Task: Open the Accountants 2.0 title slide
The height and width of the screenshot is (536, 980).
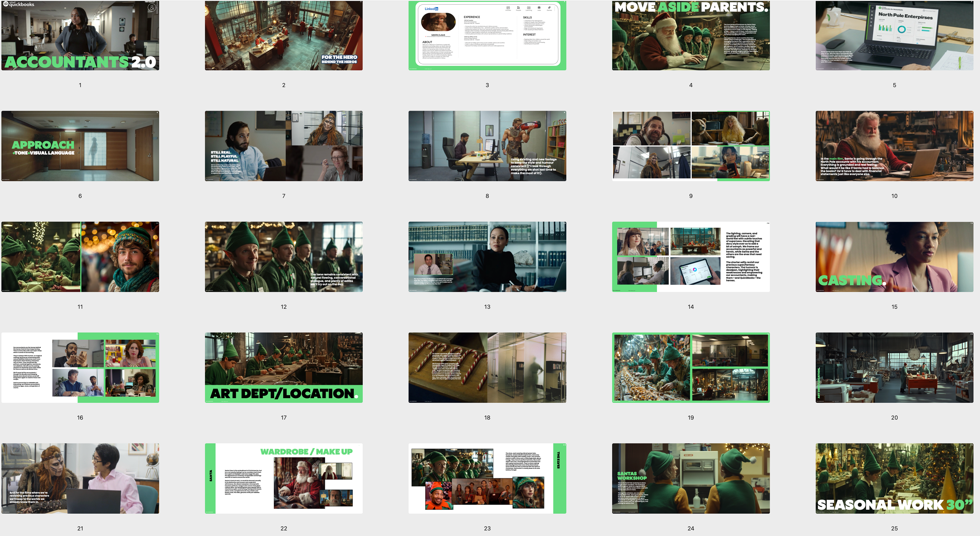Action: pos(80,35)
